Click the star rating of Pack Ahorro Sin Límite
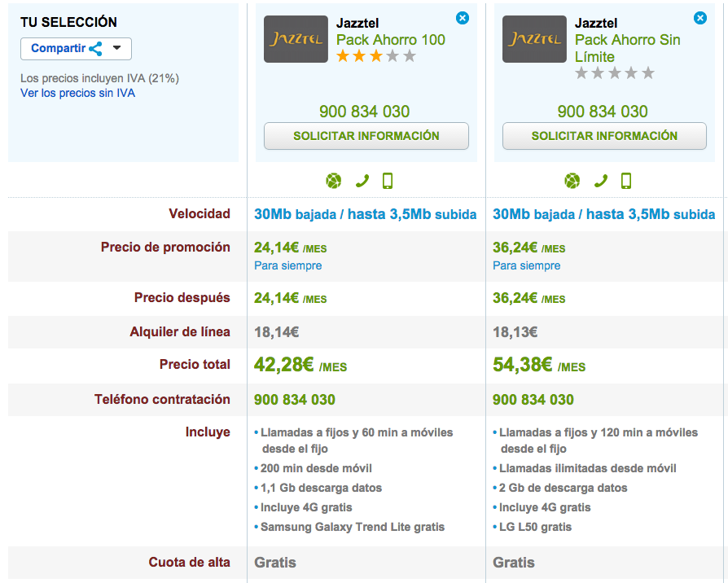Image resolution: width=728 pixels, height=583 pixels. click(x=615, y=73)
